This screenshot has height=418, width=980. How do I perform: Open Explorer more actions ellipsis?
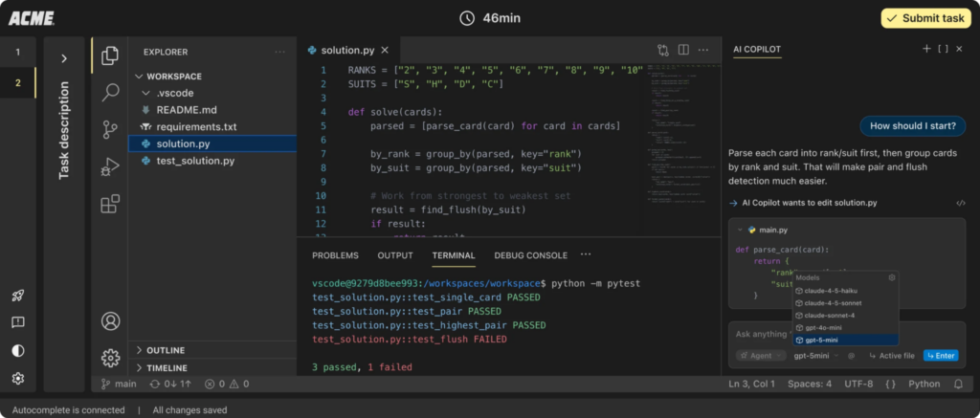point(280,52)
